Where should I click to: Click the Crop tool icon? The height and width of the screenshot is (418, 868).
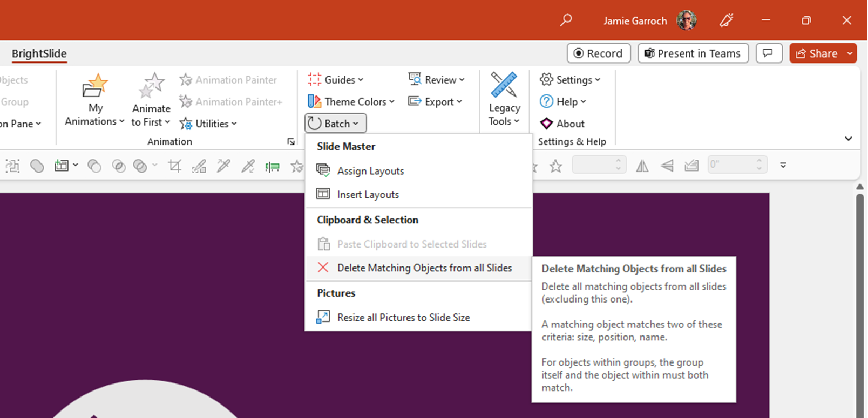click(174, 166)
